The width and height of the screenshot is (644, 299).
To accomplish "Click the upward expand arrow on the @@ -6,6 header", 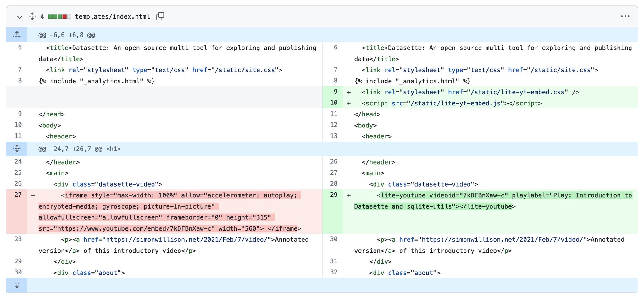I will tap(17, 35).
